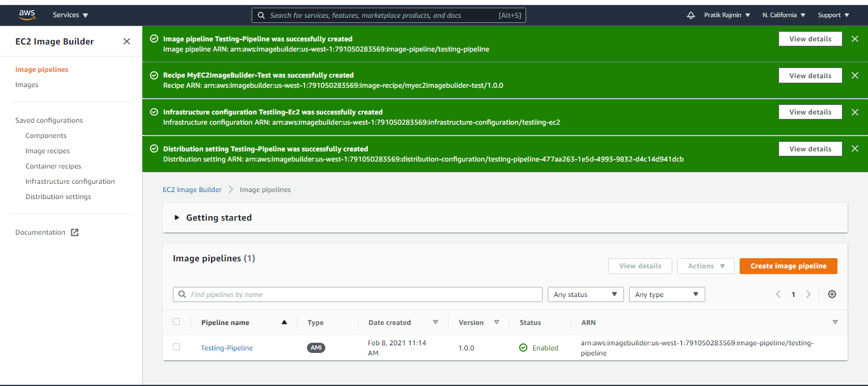
Task: Open Distribution settings in sidebar
Action: pos(58,196)
